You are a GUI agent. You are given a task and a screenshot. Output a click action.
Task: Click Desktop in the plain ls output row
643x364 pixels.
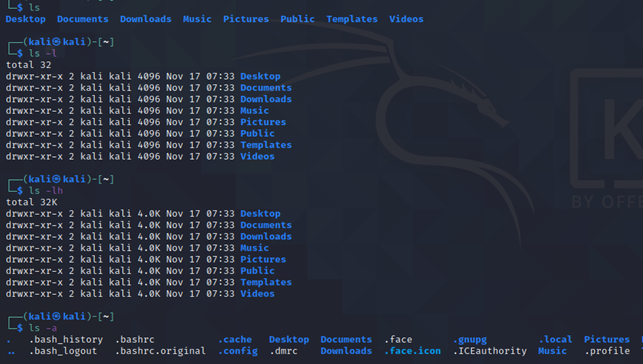25,19
